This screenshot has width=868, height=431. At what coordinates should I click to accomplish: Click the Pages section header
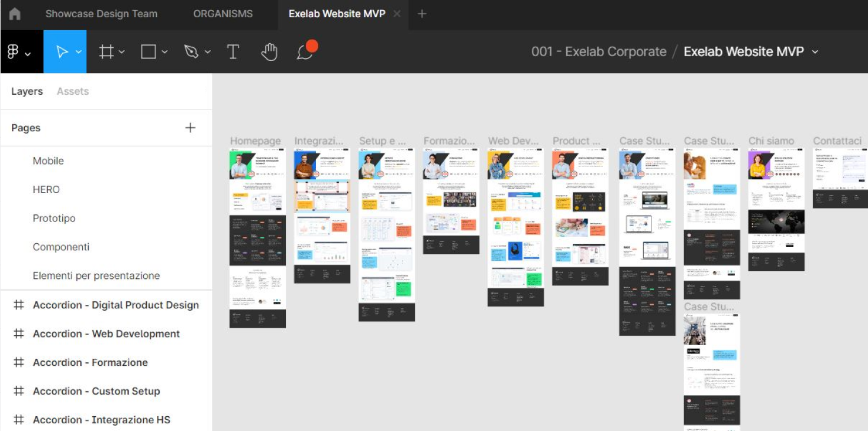coord(26,128)
